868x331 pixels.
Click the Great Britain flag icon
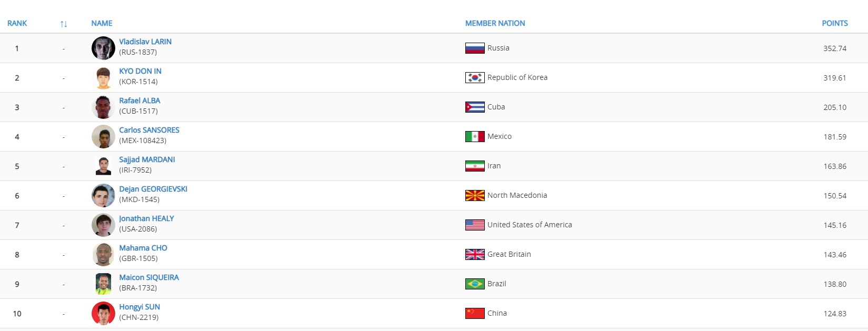475,255
